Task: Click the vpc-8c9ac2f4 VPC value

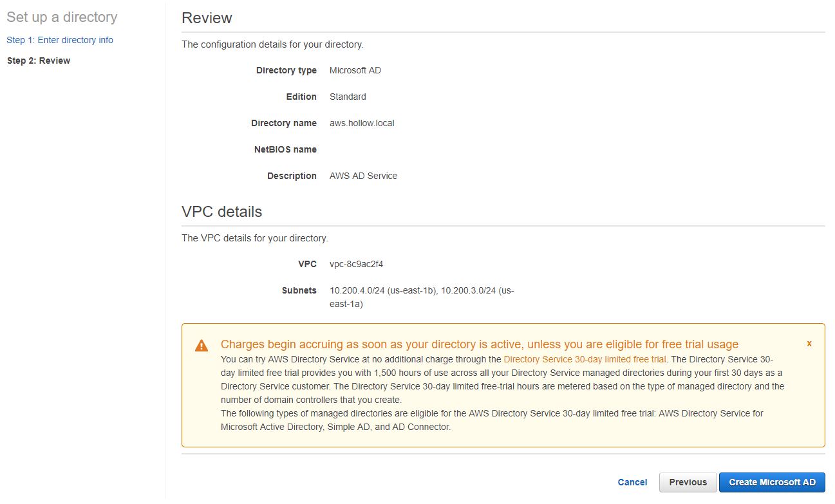Action: tap(356, 264)
